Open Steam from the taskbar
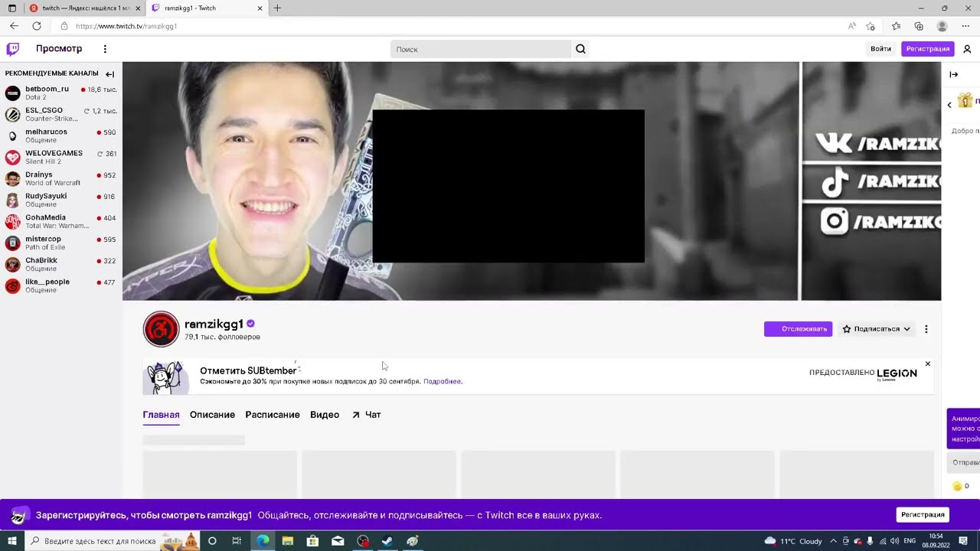The image size is (980, 551). (387, 541)
